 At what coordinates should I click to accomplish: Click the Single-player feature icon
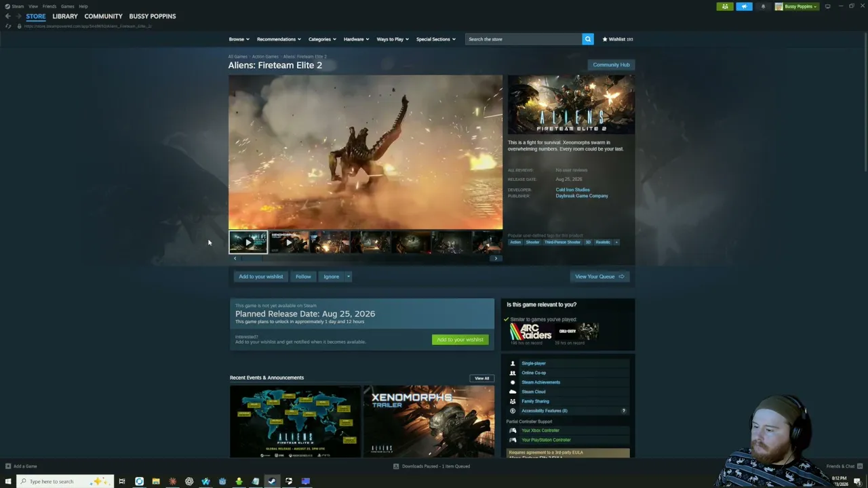point(513,363)
